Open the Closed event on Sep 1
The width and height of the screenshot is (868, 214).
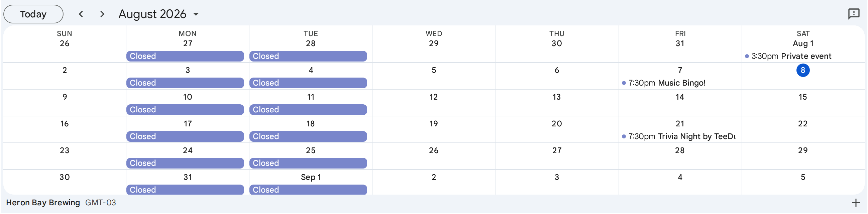[308, 190]
